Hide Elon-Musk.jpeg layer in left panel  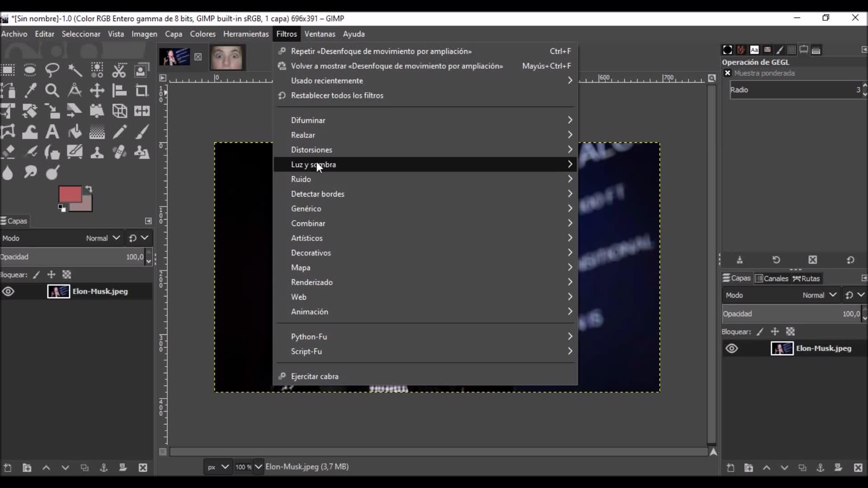(8, 291)
